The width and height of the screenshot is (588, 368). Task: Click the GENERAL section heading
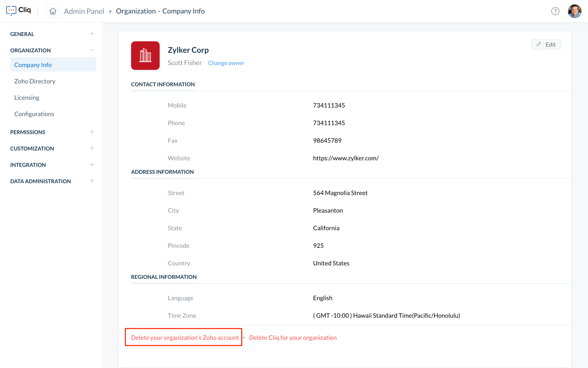(x=22, y=34)
